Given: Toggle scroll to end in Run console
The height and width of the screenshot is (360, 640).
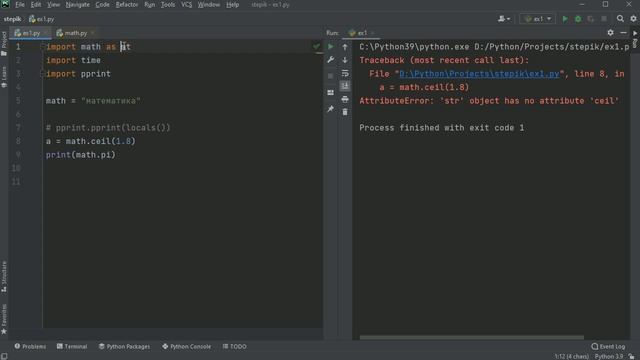Looking at the screenshot, I should [x=345, y=86].
